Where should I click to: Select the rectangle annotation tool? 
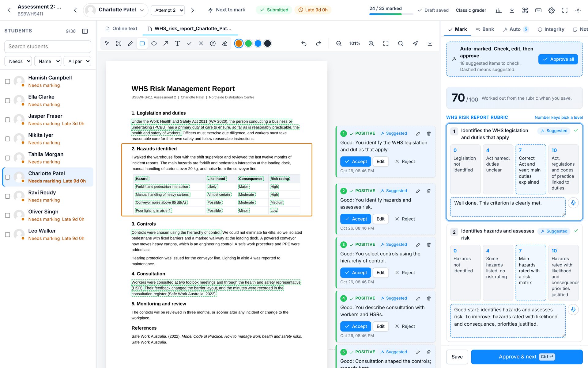[x=142, y=44]
